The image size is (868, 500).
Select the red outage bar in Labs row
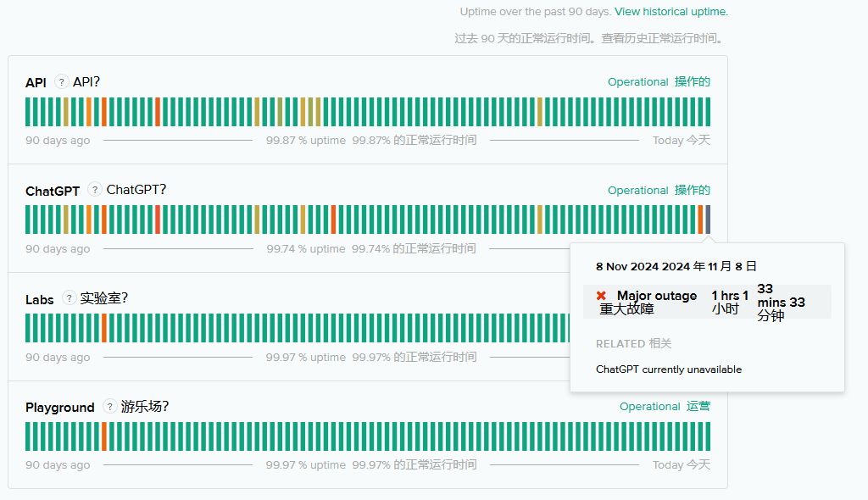coord(104,328)
